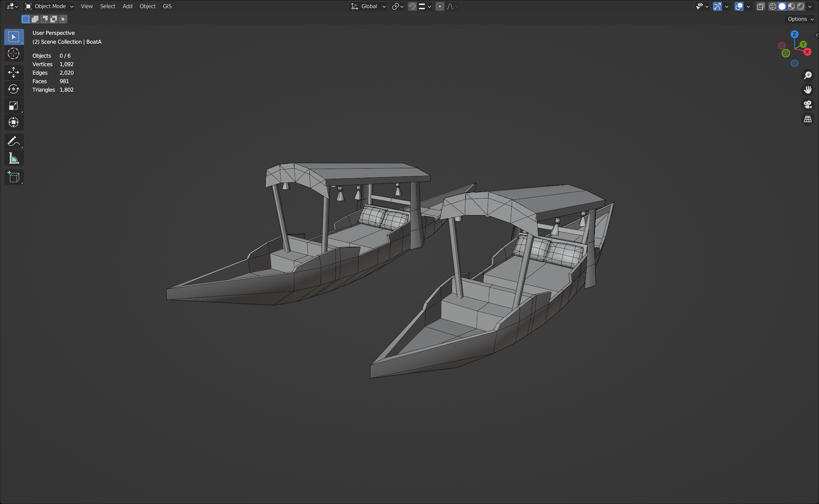Open Global transform orientation dropdown
This screenshot has width=819, height=504.
point(369,6)
